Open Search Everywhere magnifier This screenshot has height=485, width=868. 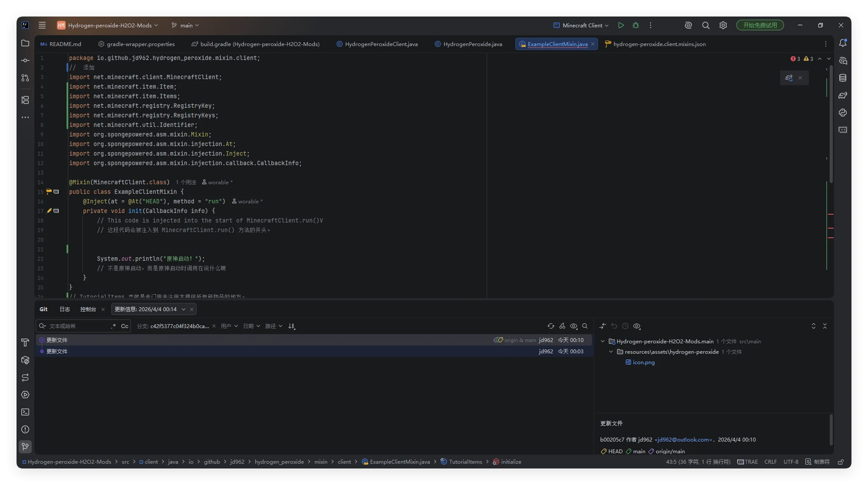coord(706,25)
